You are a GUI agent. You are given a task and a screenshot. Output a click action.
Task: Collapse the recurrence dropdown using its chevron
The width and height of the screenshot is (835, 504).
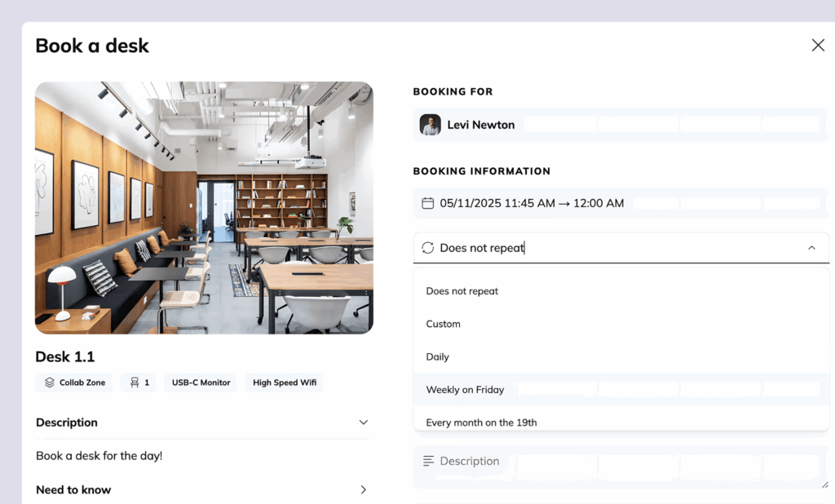coord(811,247)
